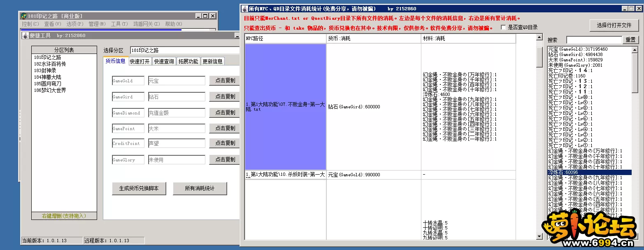Click the 便捷工具 window title icon
Viewport: 644px width, 250px height.
[x=26, y=35]
